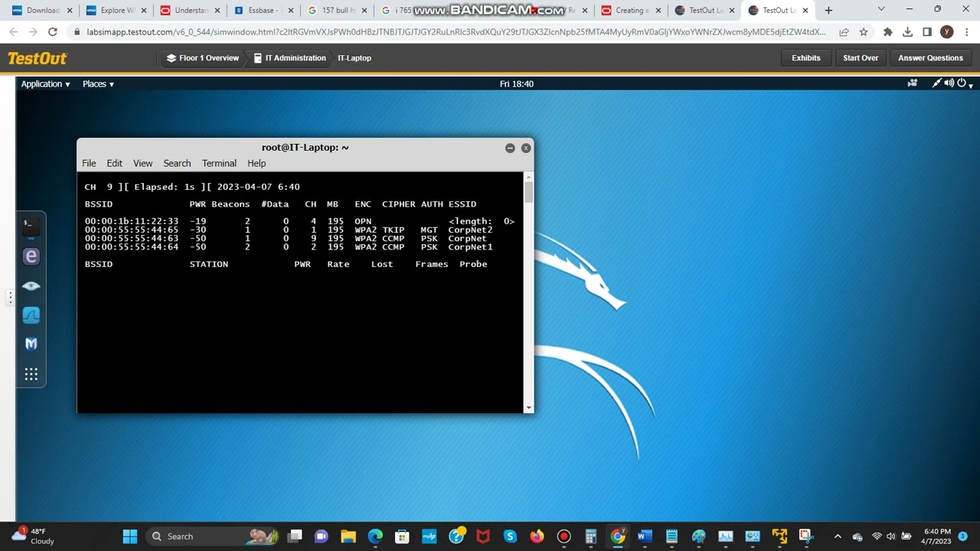
Task: Reload the page in Chrome
Action: click(52, 32)
